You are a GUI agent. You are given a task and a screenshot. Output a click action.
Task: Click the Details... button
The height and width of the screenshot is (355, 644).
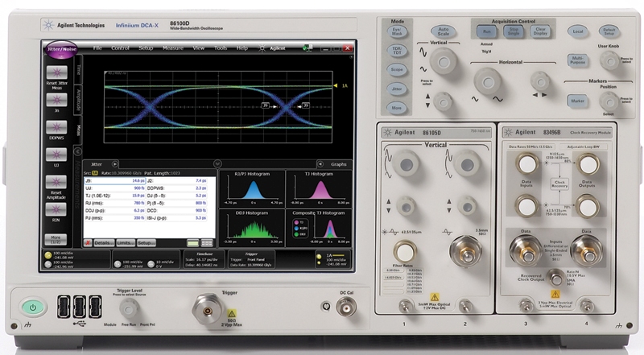coord(102,241)
